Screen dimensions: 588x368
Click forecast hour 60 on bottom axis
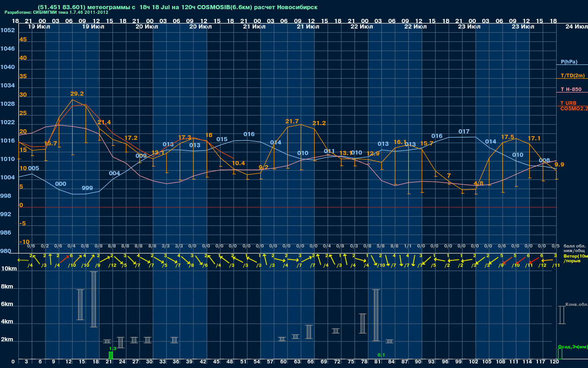(x=284, y=362)
